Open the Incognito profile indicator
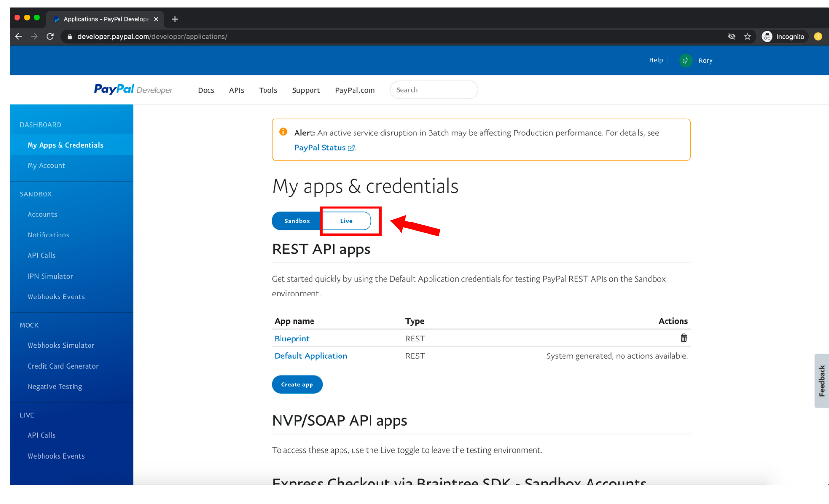The image size is (829, 504). (x=784, y=36)
